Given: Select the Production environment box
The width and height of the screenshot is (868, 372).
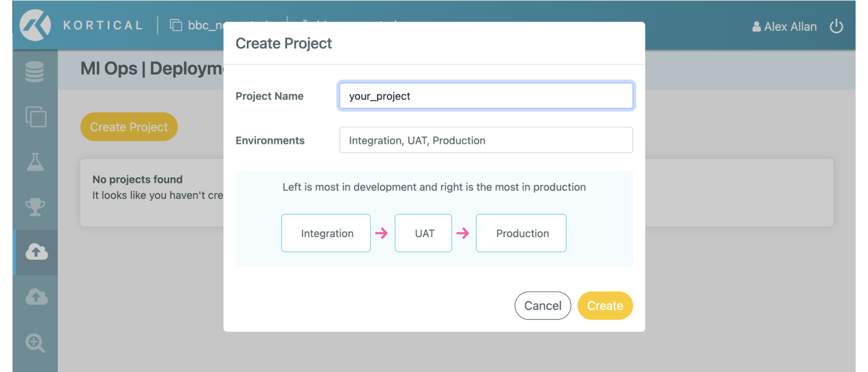Looking at the screenshot, I should point(521,233).
